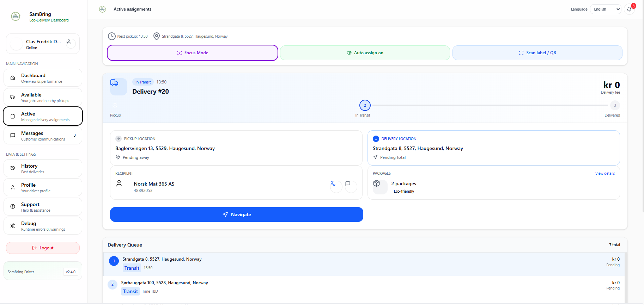644x305 pixels.
Task: Click the SamBring logo in the sidebar
Action: [16, 16]
